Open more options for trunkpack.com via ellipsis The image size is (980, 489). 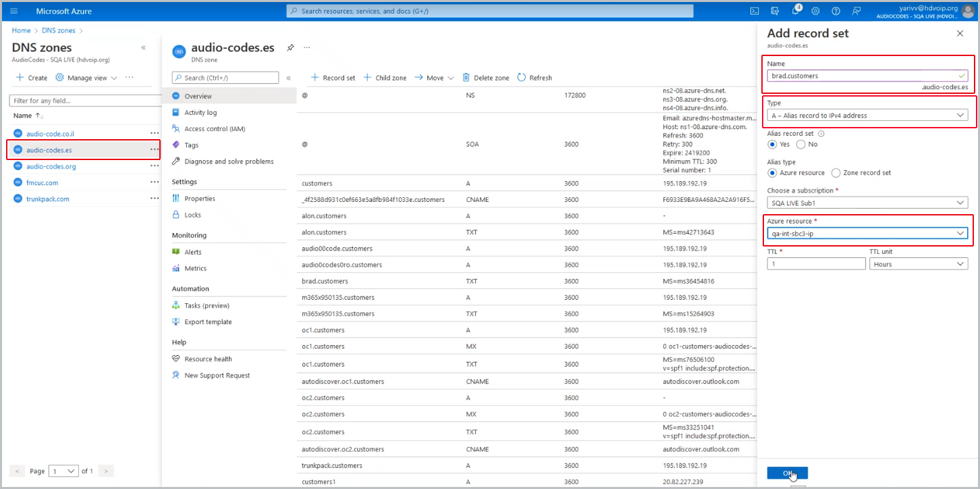pyautogui.click(x=153, y=198)
